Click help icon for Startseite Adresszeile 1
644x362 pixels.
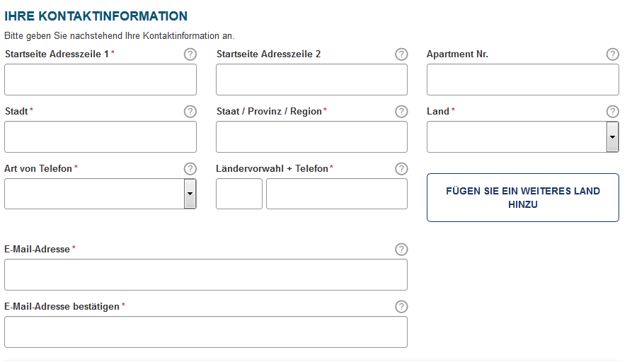pyautogui.click(x=190, y=54)
